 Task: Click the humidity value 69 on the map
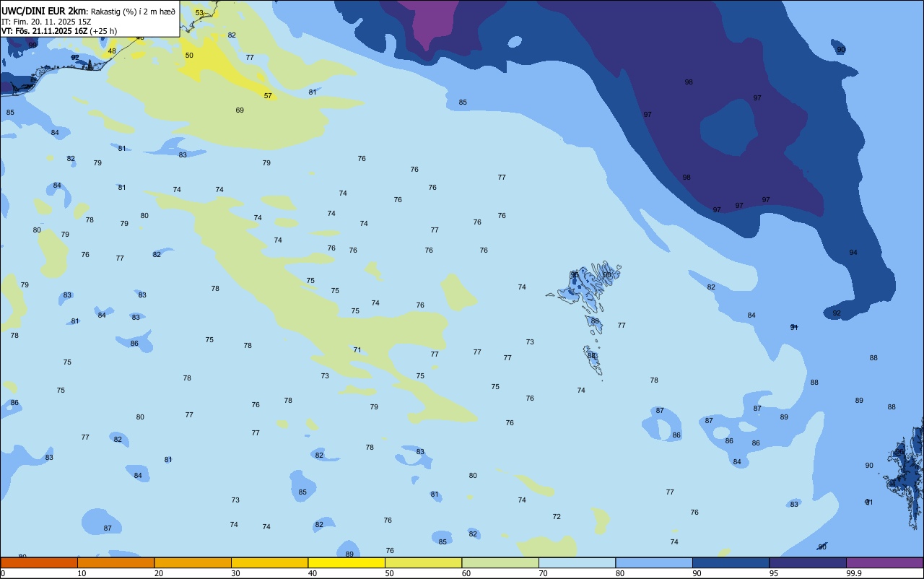(x=240, y=110)
